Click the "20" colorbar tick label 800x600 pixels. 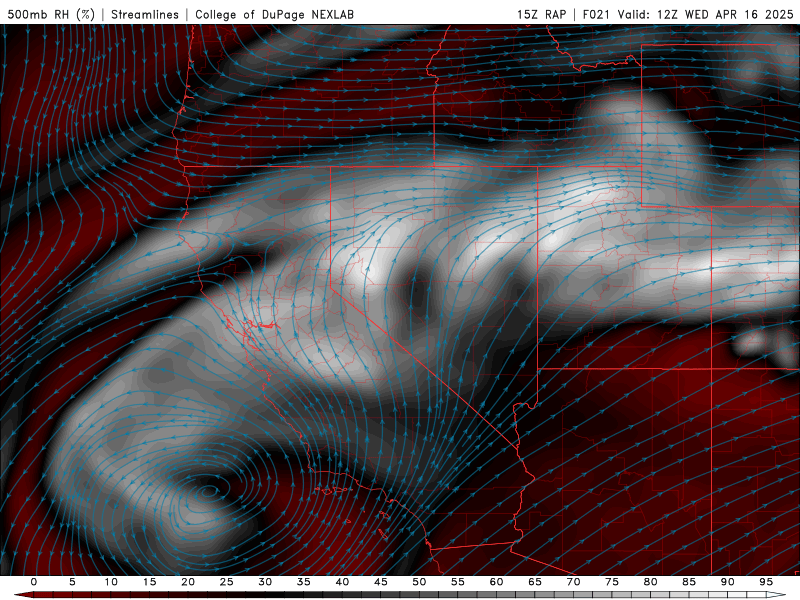[188, 582]
